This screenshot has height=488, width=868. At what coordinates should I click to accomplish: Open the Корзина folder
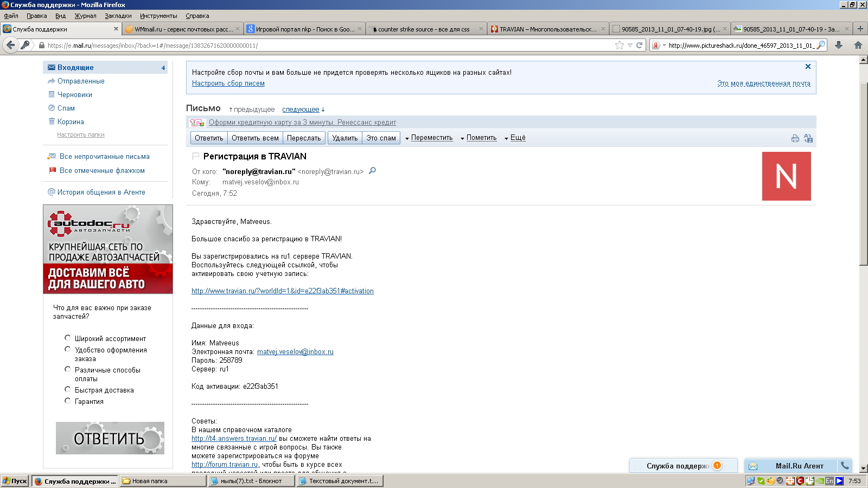coord(71,121)
